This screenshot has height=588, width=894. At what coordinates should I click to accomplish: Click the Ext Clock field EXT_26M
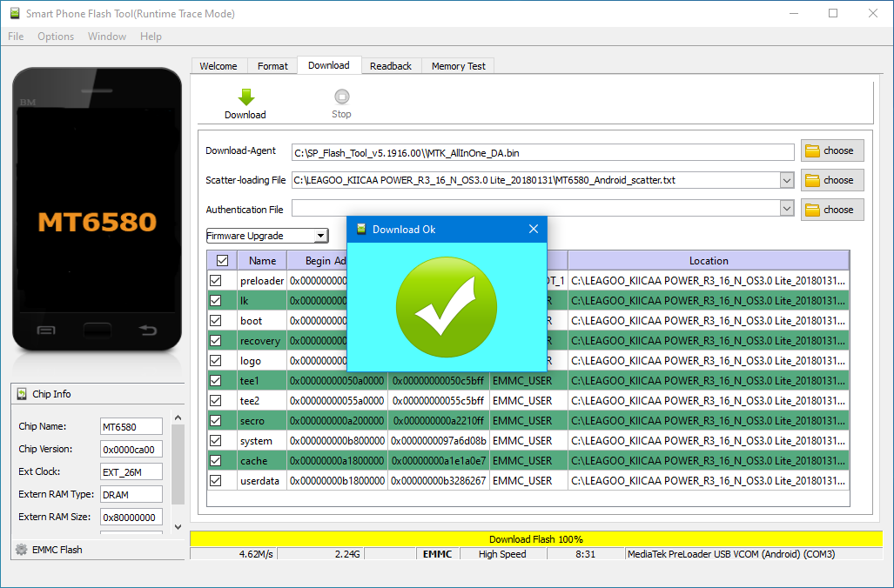(x=131, y=471)
